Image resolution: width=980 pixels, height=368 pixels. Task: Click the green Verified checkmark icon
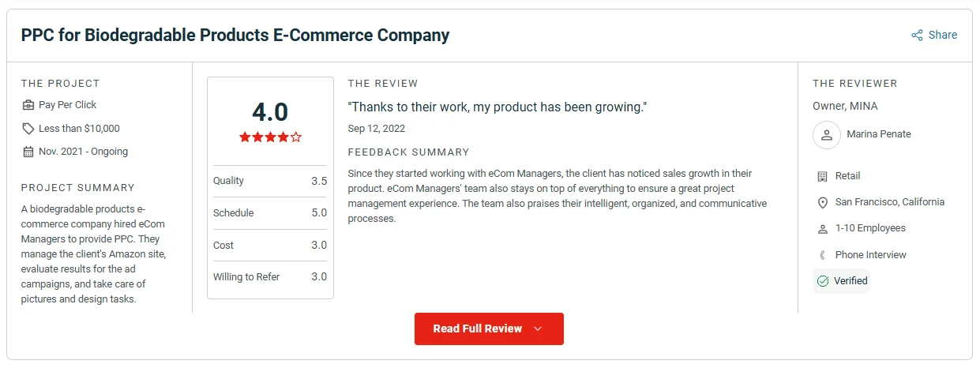[823, 281]
